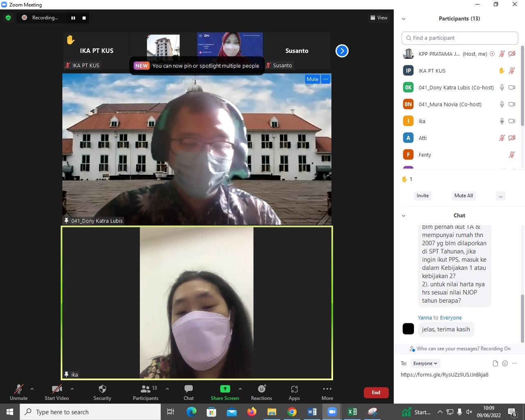Open the More options menu
525x420 pixels.
coord(327,389)
